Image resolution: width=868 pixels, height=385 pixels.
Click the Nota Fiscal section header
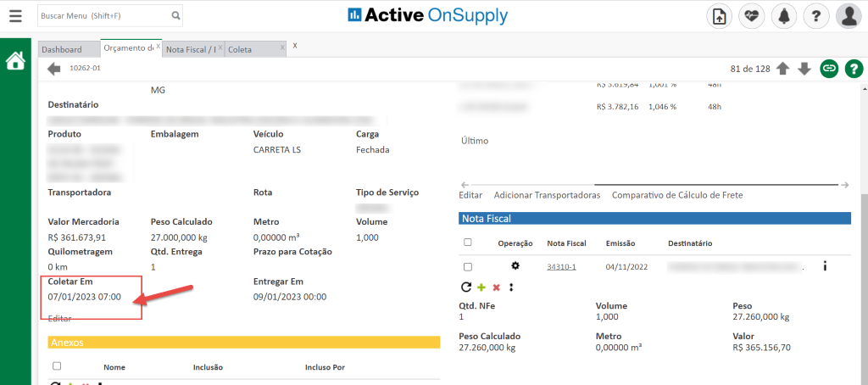pyautogui.click(x=654, y=218)
